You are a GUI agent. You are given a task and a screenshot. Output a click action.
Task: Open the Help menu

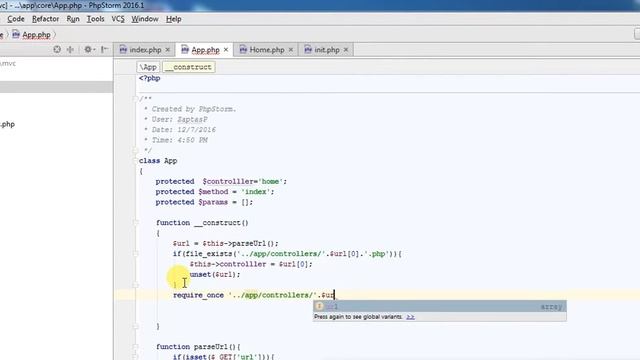pyautogui.click(x=173, y=19)
